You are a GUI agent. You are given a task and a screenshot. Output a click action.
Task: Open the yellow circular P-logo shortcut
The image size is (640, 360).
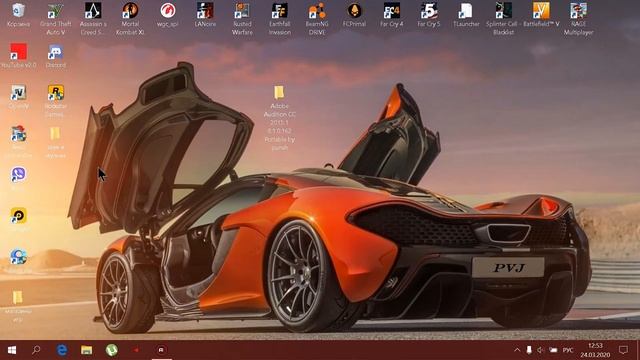[x=18, y=216]
